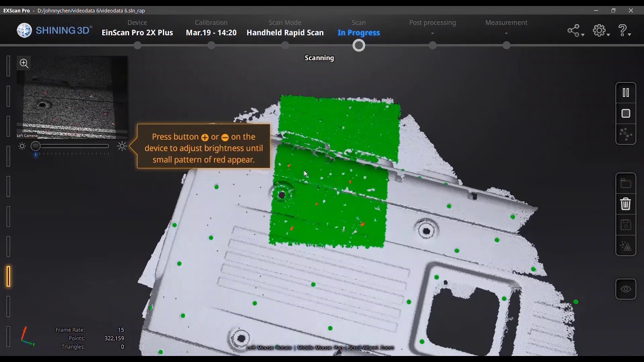Viewport: 644px width, 362px height.
Task: Save the scan using the floppy icon
Action: 626,225
